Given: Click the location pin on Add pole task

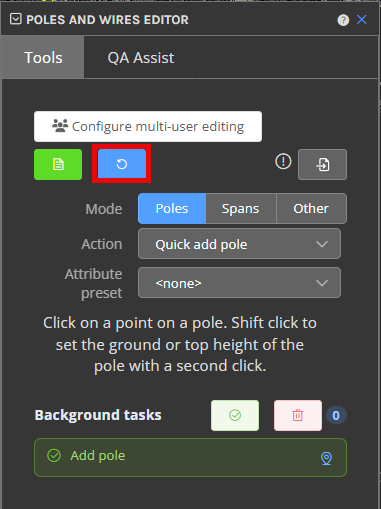Looking at the screenshot, I should [x=326, y=458].
